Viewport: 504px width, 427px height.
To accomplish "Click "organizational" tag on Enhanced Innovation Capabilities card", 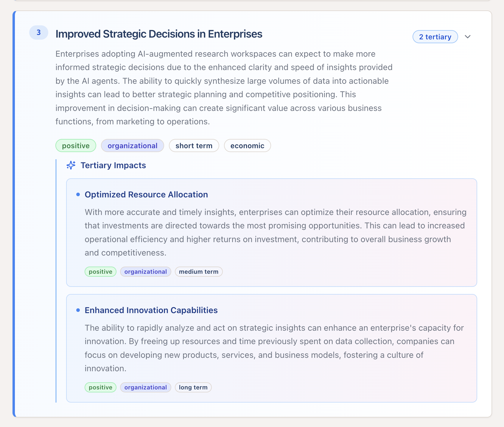I will [x=145, y=387].
